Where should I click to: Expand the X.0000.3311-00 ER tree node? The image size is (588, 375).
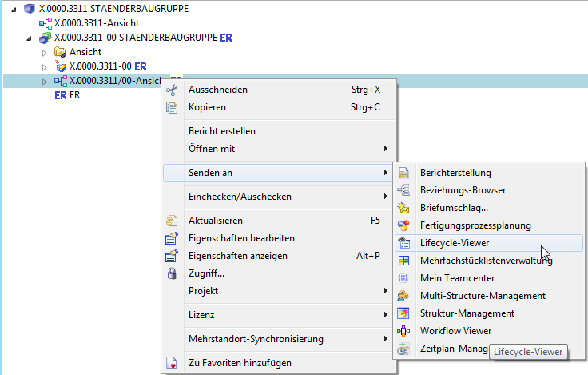pyautogui.click(x=45, y=66)
